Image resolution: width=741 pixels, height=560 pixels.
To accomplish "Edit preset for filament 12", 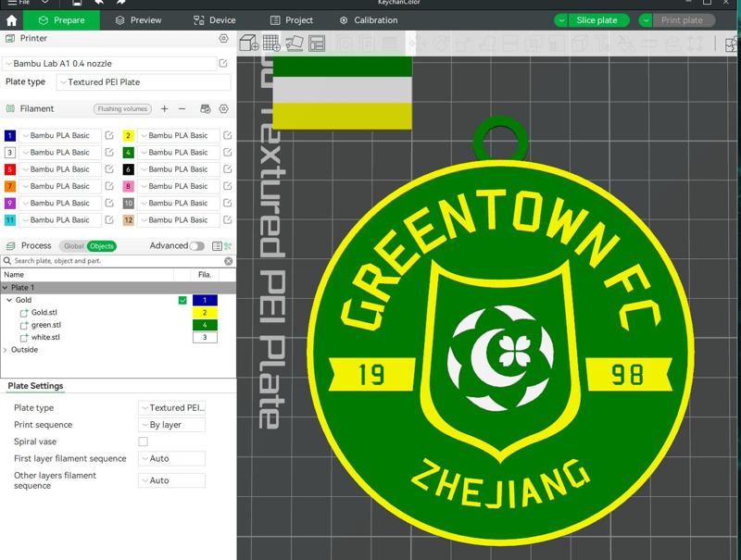I will pyautogui.click(x=227, y=220).
